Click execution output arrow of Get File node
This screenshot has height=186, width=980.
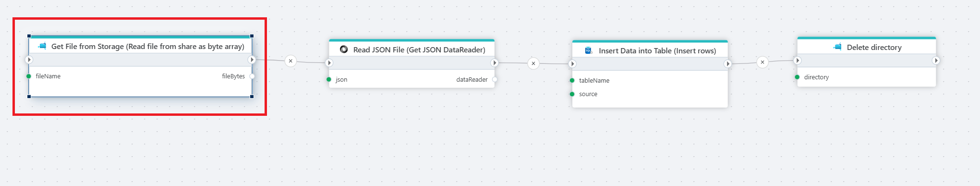[252, 60]
